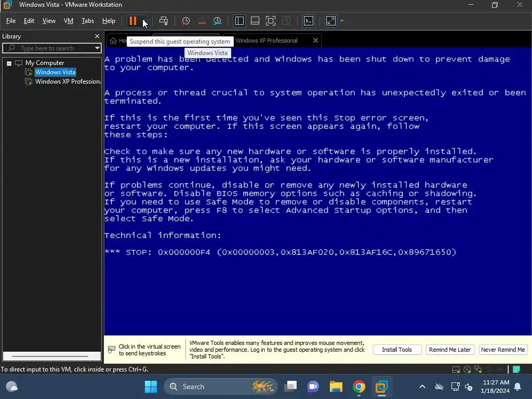Click the stretch guest display icon
The width and height of the screenshot is (532, 399).
pos(331,21)
